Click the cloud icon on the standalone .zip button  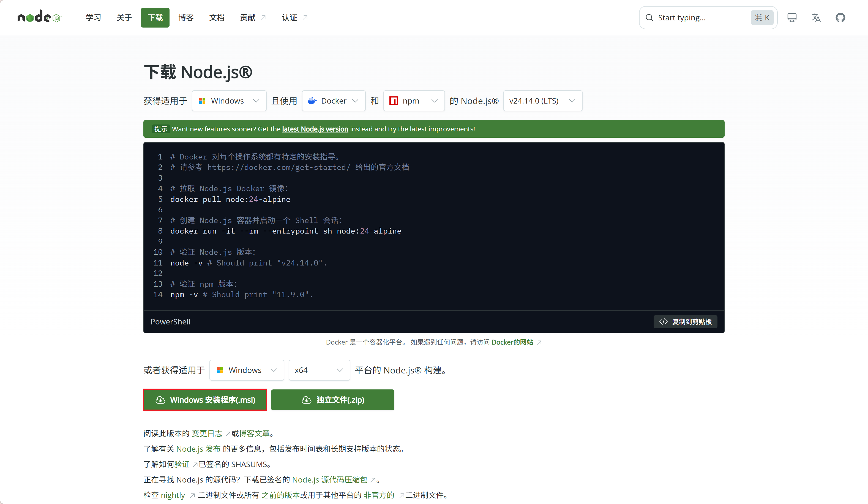tap(307, 400)
